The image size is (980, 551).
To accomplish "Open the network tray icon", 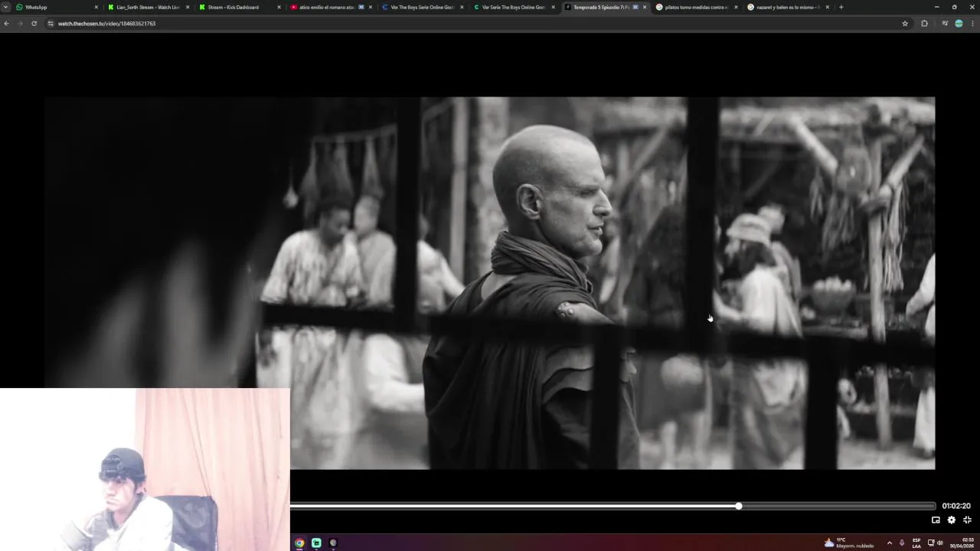I will click(931, 543).
